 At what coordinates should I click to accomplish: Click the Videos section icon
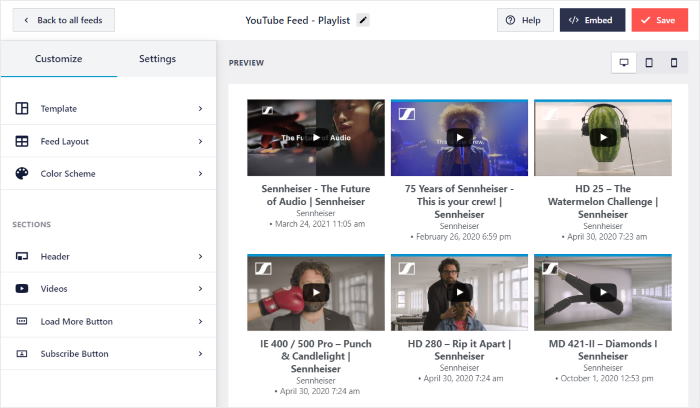(x=22, y=289)
